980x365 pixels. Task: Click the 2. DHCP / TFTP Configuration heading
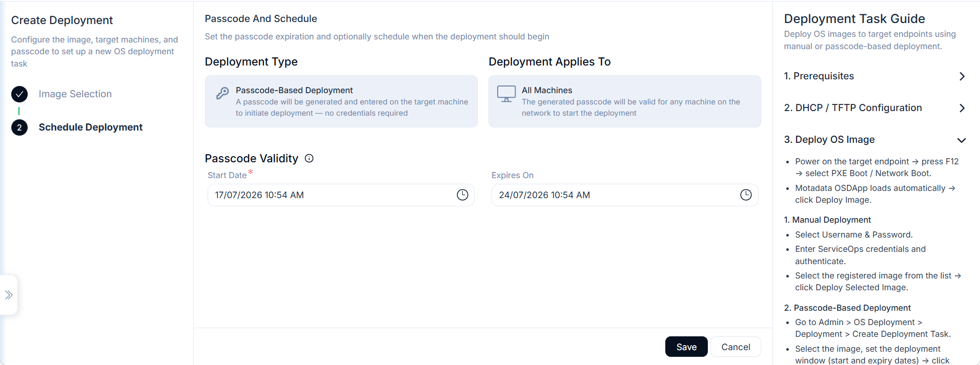pyautogui.click(x=852, y=108)
